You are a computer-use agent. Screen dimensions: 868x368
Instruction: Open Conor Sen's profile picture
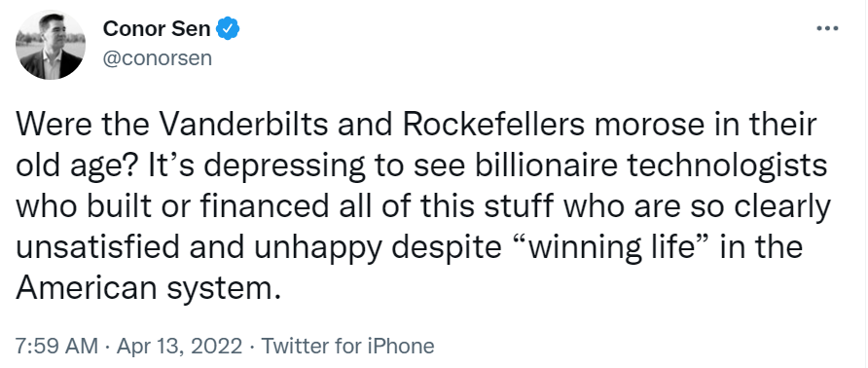[51, 45]
